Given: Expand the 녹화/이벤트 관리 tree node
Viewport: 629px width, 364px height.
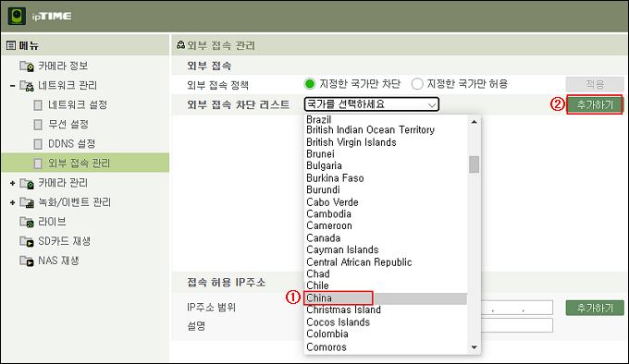Looking at the screenshot, I should (x=12, y=202).
